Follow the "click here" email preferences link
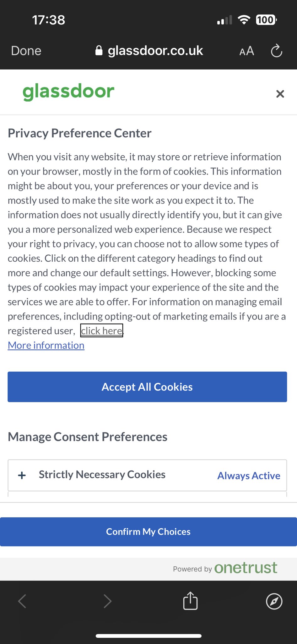Screen dimensions: 297x644 click(101, 330)
